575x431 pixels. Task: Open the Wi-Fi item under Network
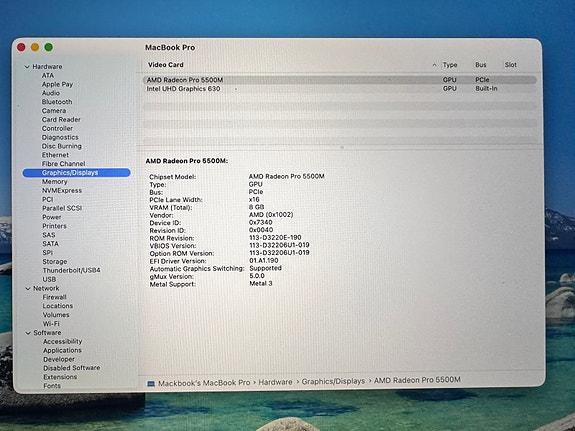[x=51, y=324]
